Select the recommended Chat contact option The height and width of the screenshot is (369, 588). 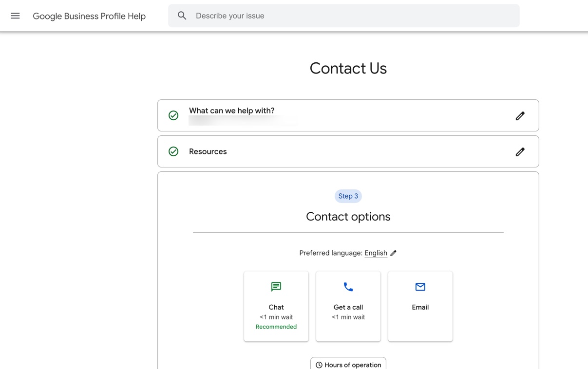[x=276, y=306]
